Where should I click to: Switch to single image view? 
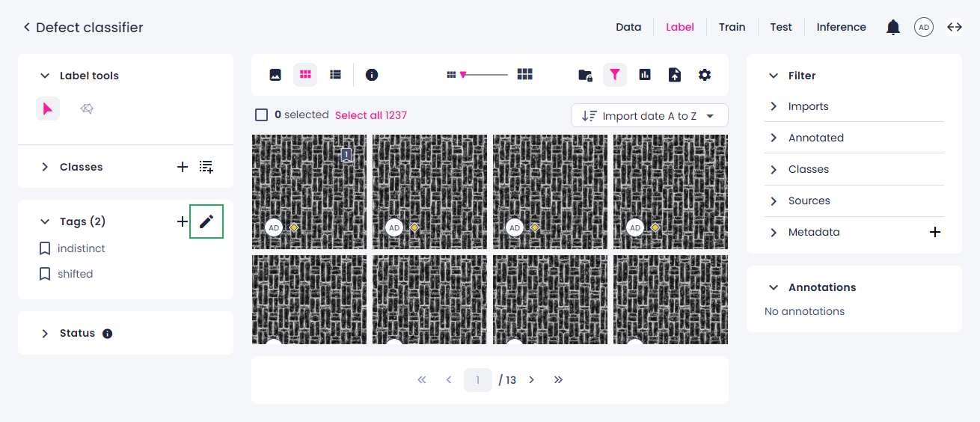[x=275, y=75]
